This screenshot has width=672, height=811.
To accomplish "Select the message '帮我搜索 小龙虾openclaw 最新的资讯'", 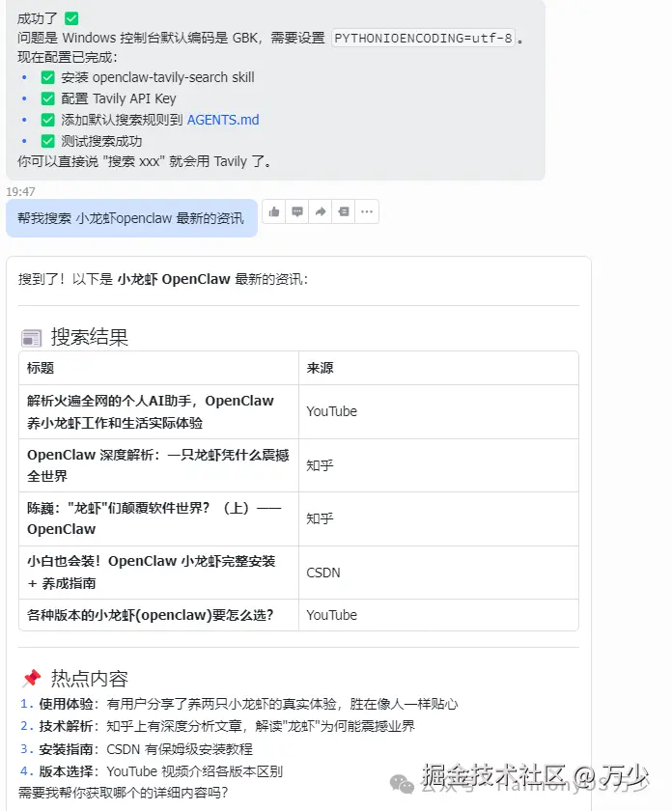I will pyautogui.click(x=131, y=218).
